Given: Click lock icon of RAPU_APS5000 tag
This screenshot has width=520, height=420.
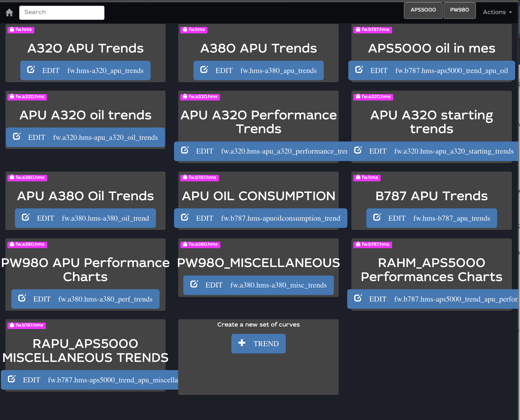Looking at the screenshot, I should [x=12, y=325].
